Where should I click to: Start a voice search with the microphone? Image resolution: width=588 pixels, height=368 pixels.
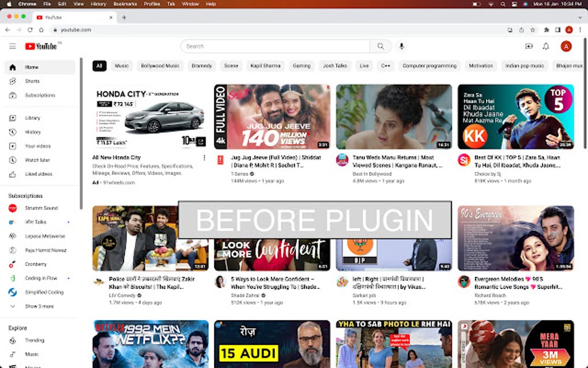coord(402,46)
